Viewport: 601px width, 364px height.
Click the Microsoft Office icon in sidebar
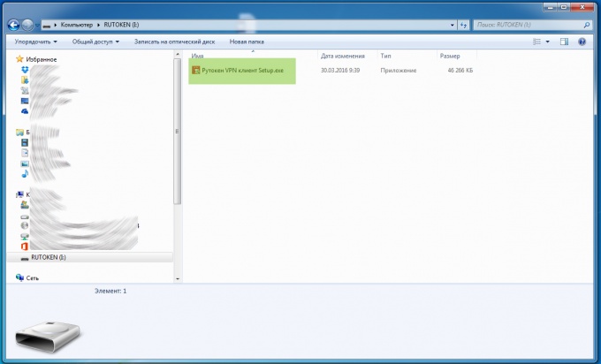coord(25,246)
